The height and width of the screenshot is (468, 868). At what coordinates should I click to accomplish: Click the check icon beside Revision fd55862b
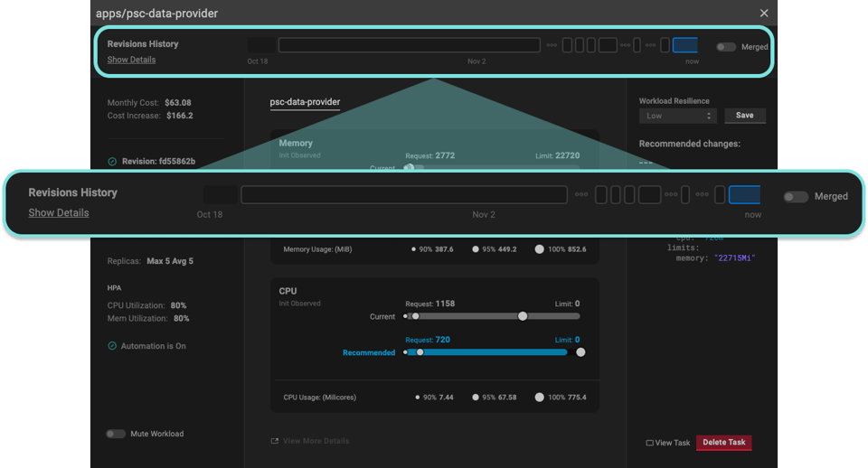pos(112,162)
